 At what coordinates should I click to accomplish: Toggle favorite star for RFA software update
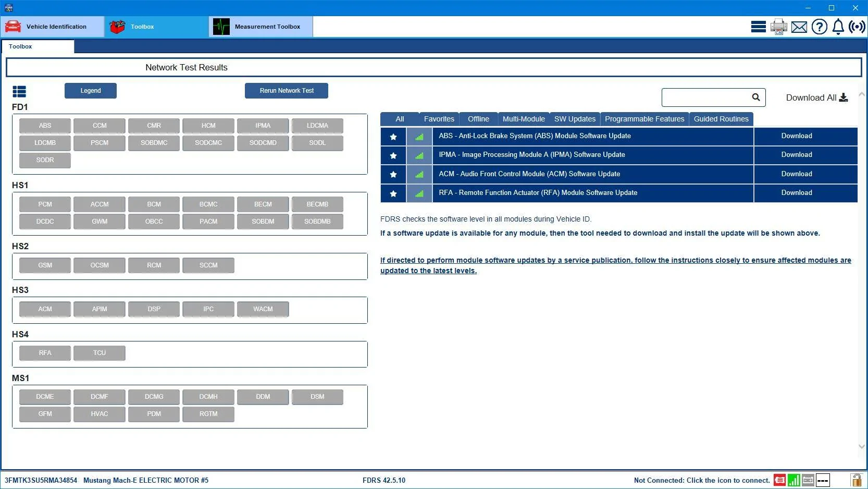393,193
